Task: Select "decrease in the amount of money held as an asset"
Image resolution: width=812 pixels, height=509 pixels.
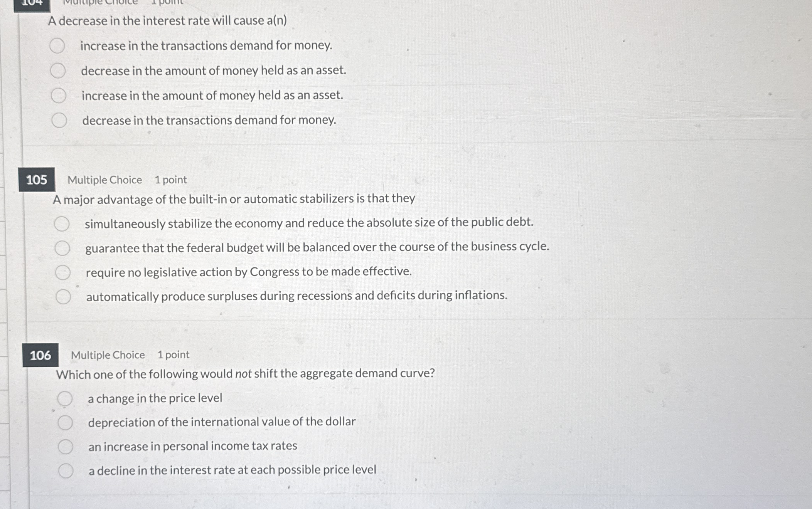Action: [59, 71]
